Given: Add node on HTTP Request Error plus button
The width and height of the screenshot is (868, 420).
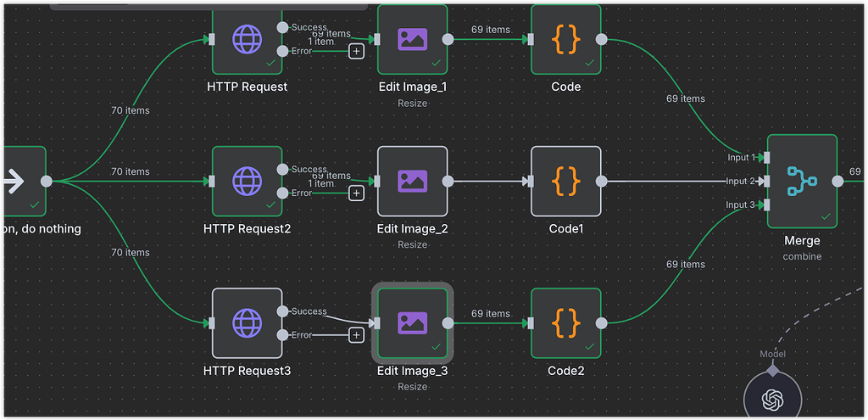Looking at the screenshot, I should 357,51.
